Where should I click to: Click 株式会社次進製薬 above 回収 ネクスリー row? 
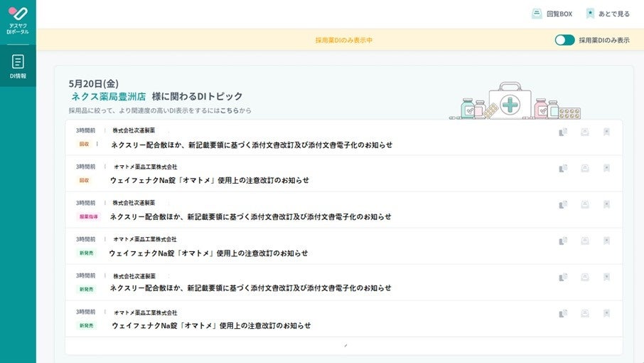click(134, 130)
